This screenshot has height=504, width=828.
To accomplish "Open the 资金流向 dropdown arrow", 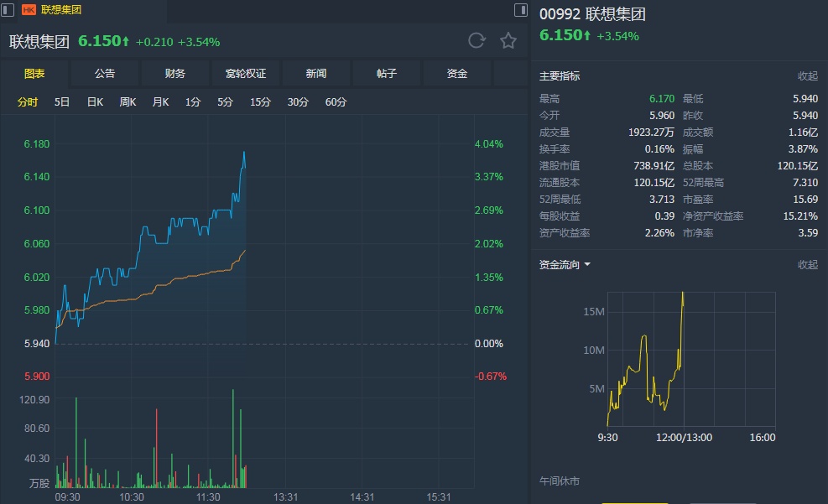I will 587,264.
